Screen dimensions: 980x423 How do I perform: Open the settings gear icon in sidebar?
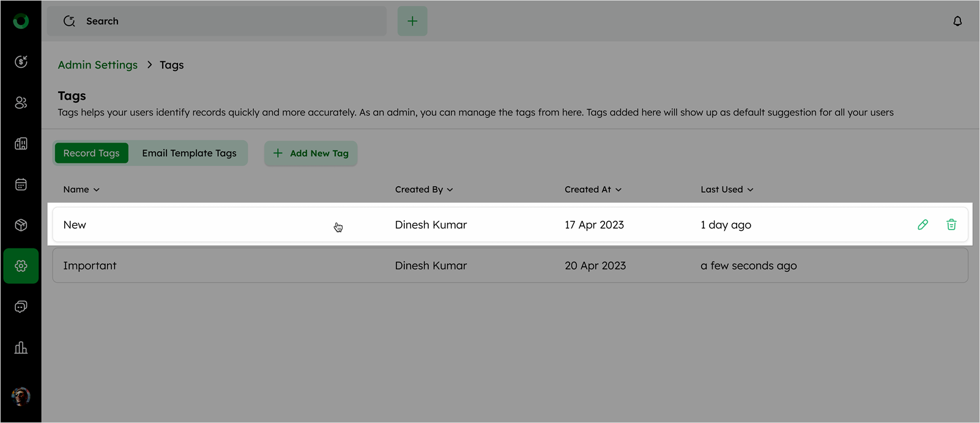21,266
